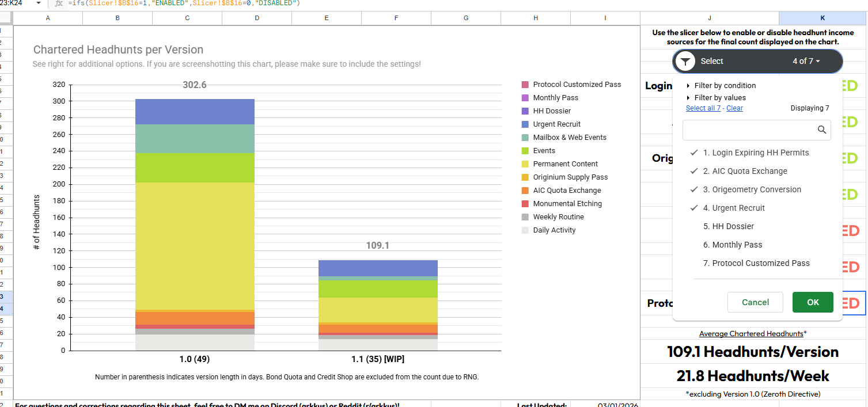This screenshot has width=868, height=407.
Task: Open the name box dropdown arrow
Action: pos(39,3)
